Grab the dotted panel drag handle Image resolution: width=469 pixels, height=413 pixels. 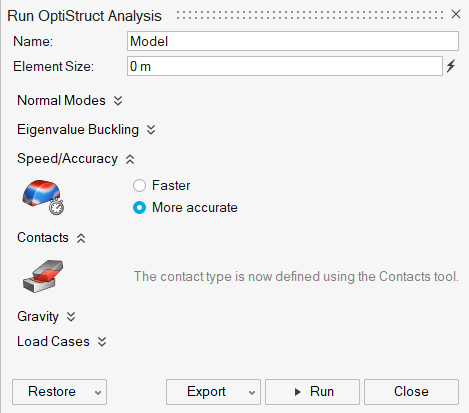click(310, 15)
